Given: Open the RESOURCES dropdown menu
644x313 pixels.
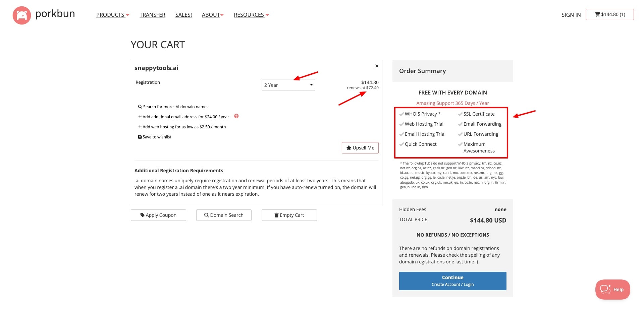Looking at the screenshot, I should point(251,15).
